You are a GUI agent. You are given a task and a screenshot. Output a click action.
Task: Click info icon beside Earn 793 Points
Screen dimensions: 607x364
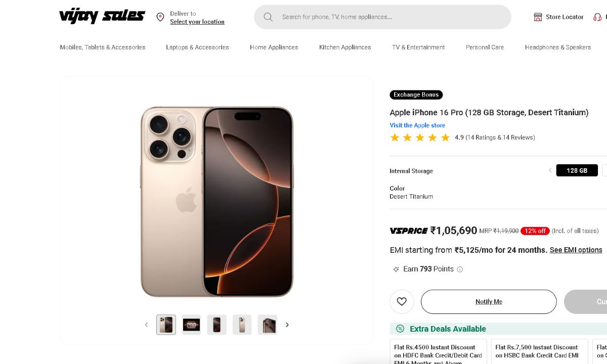(x=460, y=269)
